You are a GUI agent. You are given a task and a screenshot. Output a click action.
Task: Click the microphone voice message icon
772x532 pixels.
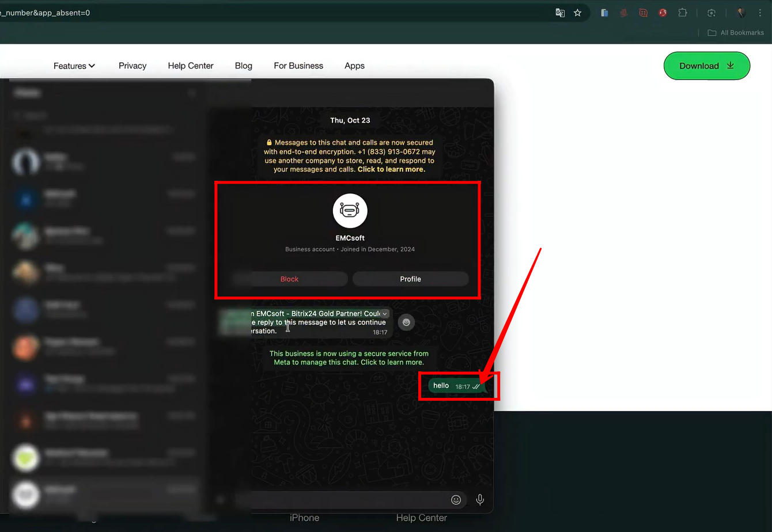480,500
